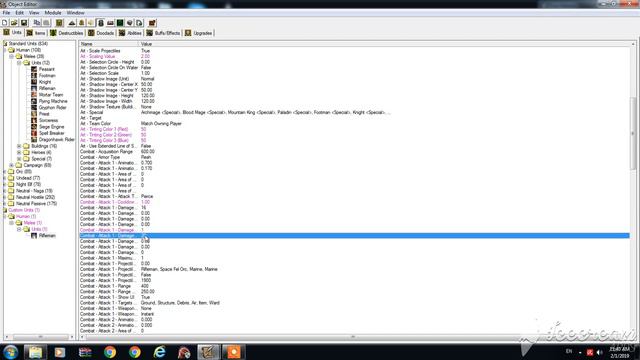Select the Combat - Armor Type row
This screenshot has height=360, width=640.
click(355, 157)
